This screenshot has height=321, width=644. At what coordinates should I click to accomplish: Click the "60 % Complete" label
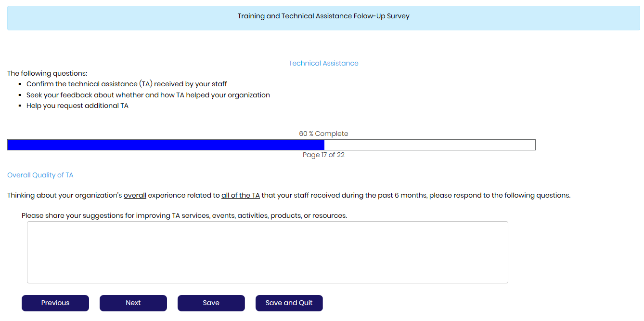pos(323,134)
